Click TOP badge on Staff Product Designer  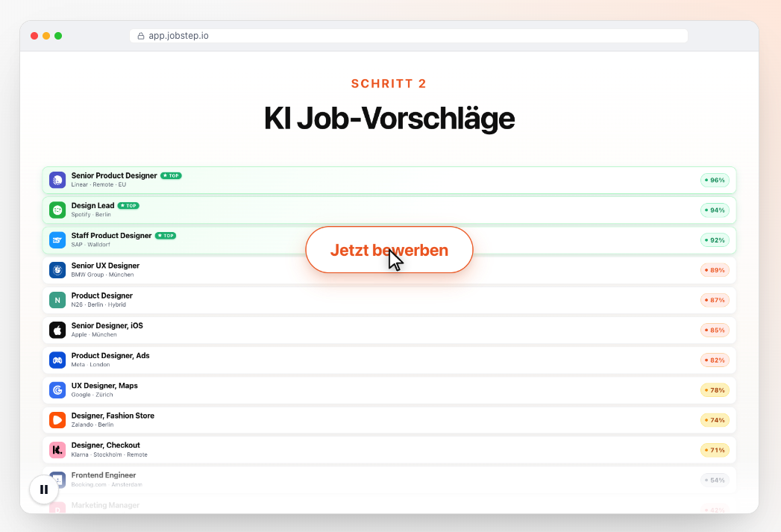(166, 236)
